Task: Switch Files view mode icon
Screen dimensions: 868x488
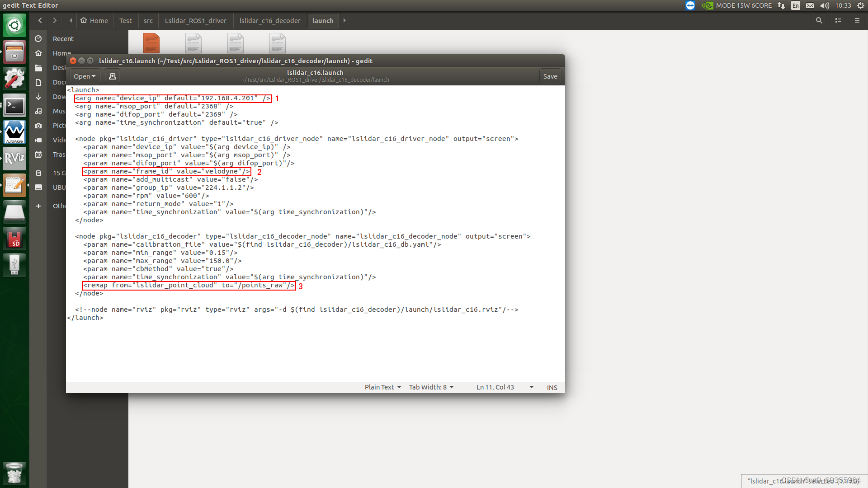Action: (838, 21)
